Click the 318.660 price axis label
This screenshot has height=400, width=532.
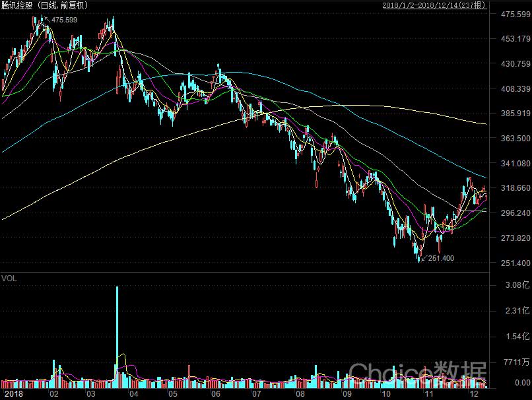click(x=515, y=188)
